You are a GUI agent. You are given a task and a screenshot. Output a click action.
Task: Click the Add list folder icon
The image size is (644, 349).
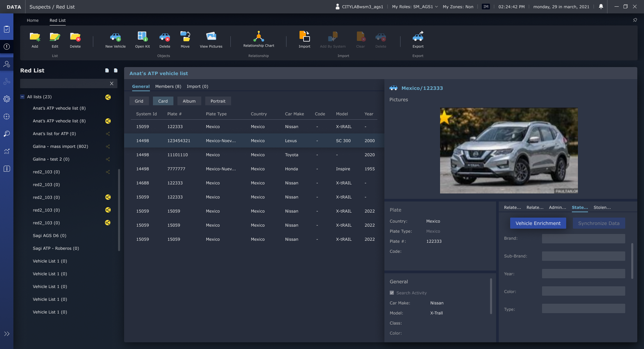35,38
